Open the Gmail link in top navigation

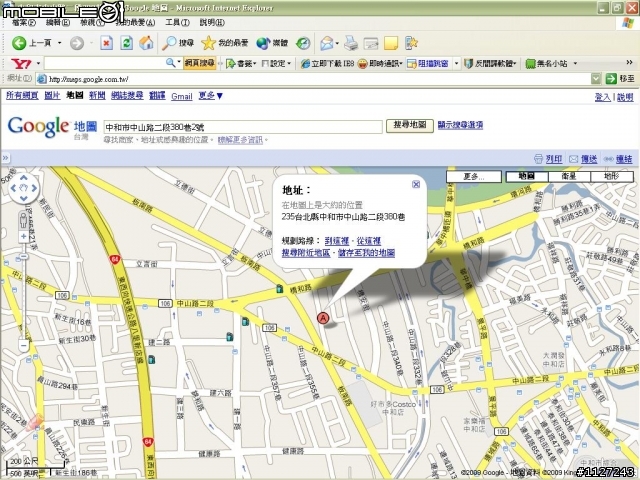point(182,96)
